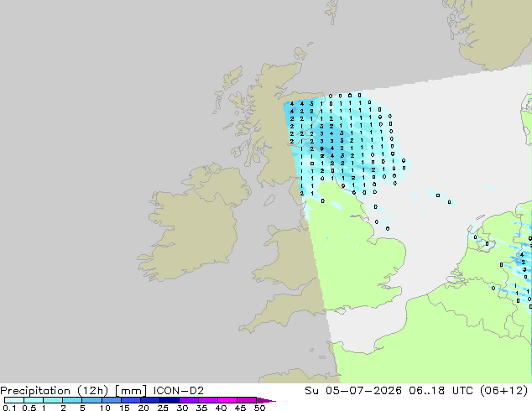
Task: Click the legend label "0.1"
Action: click(9, 408)
